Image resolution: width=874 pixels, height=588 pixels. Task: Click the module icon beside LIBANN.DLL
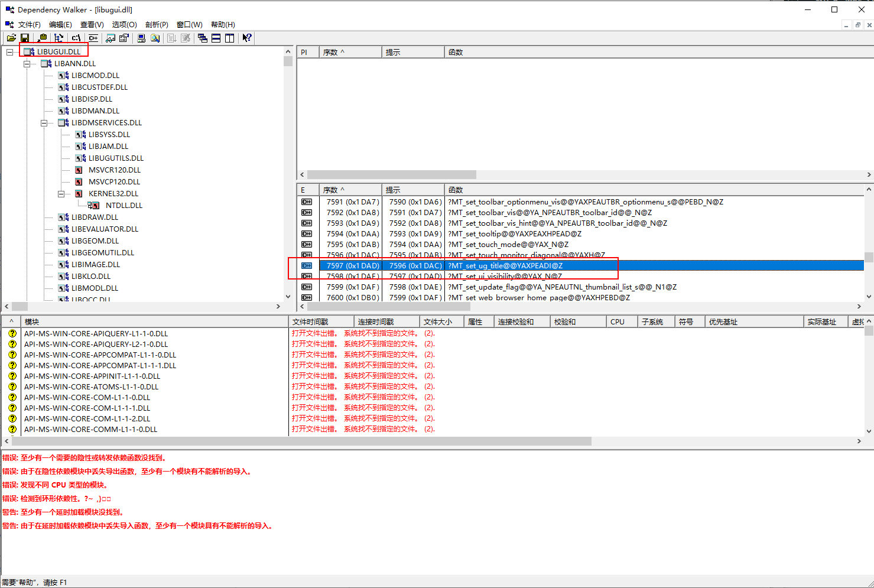point(46,63)
